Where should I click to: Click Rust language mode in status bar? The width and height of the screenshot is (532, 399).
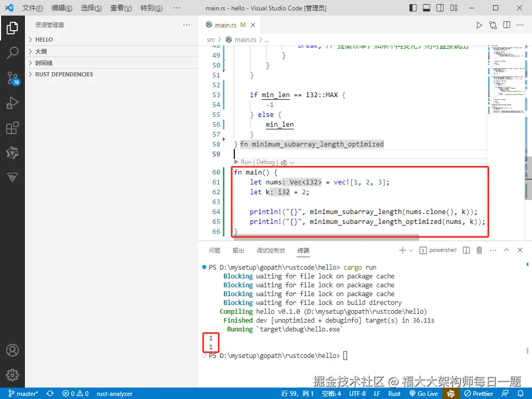tap(394, 394)
